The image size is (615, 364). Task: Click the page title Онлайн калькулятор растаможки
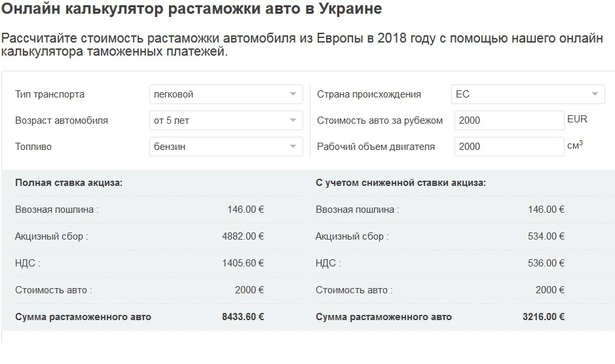(x=193, y=10)
